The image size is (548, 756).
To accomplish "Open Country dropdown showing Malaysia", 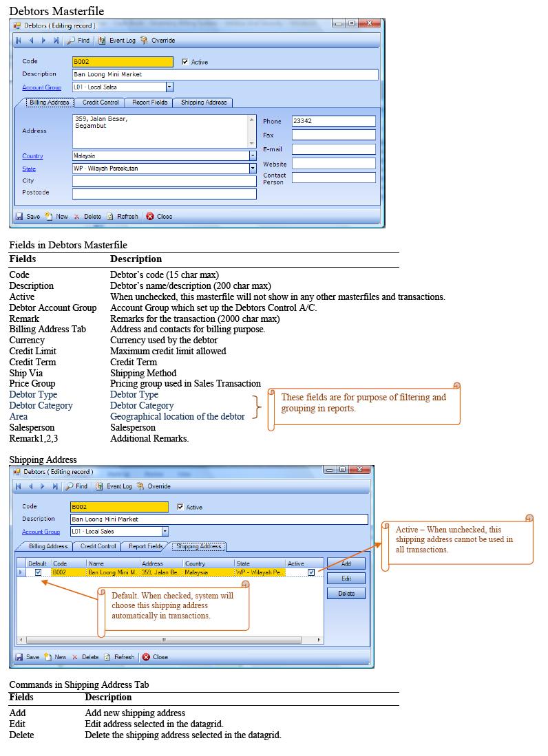I will (x=252, y=156).
